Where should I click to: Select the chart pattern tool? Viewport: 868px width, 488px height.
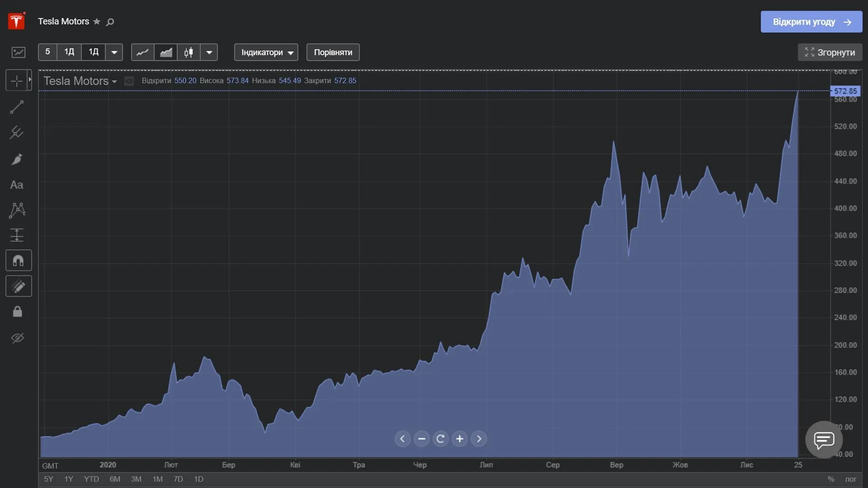[x=17, y=210]
